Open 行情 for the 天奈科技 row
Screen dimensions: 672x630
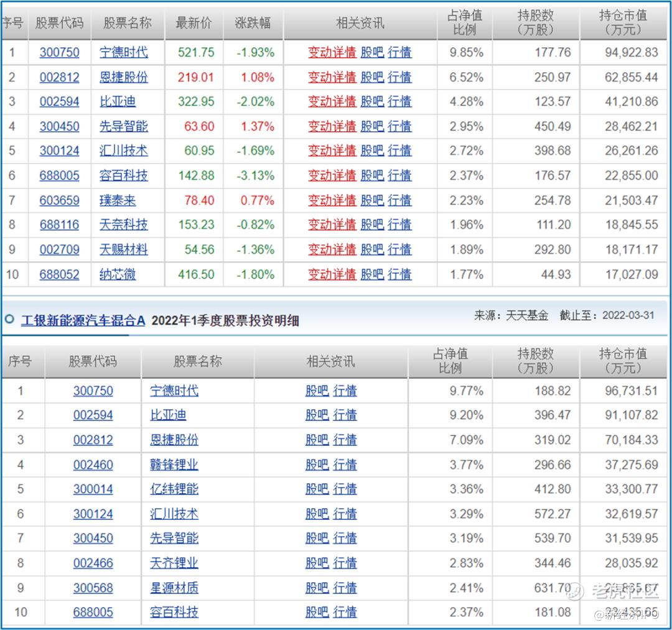[399, 225]
